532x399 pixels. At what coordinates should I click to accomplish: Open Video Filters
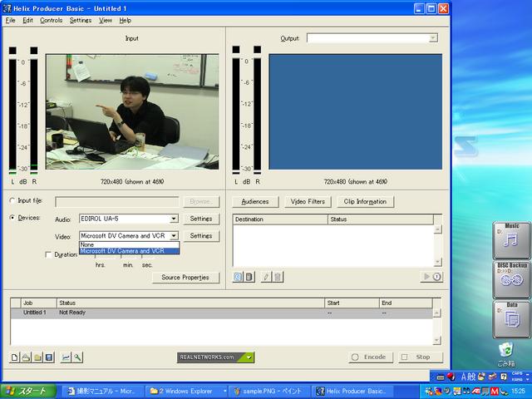308,201
